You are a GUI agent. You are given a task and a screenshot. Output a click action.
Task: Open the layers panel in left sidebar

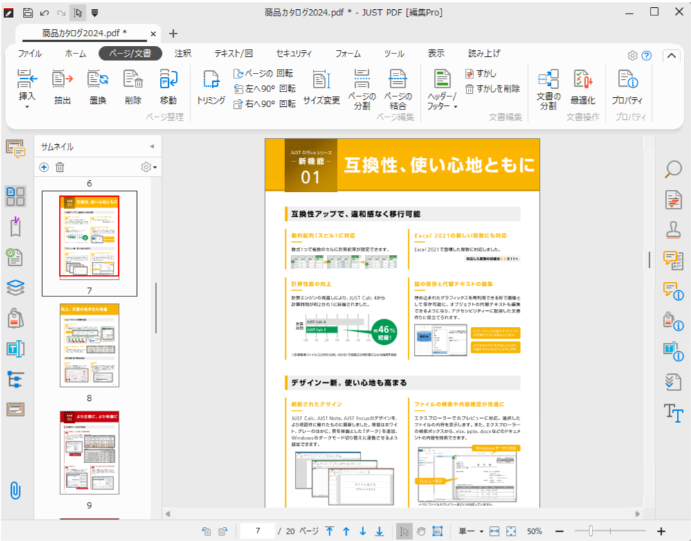15,288
